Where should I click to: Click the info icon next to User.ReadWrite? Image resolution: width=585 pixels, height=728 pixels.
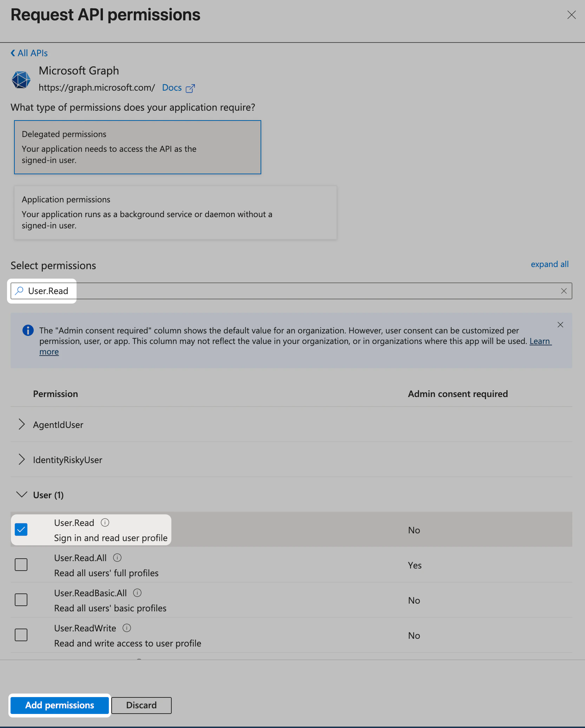(126, 628)
